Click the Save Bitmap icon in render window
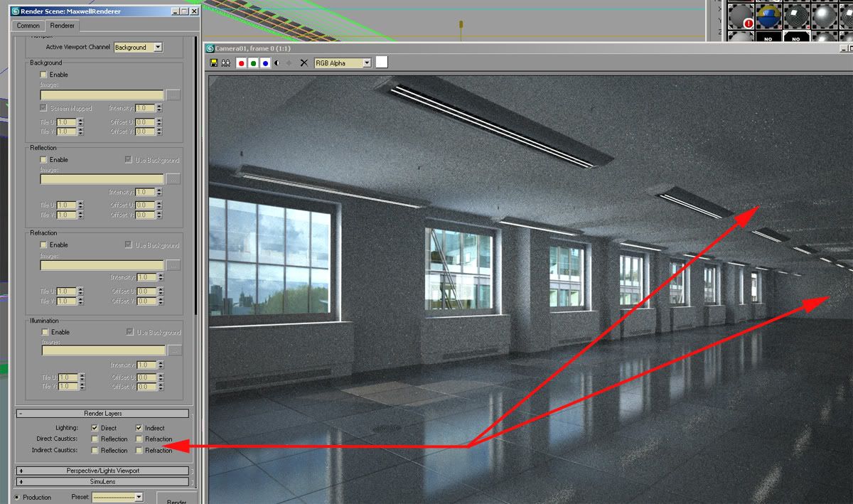 point(214,63)
